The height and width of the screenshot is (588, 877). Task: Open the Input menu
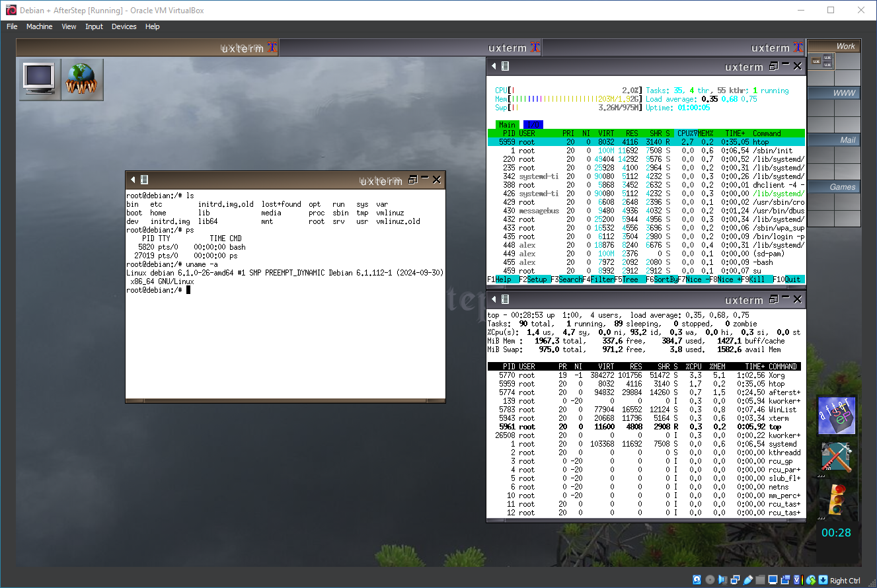tap(94, 26)
